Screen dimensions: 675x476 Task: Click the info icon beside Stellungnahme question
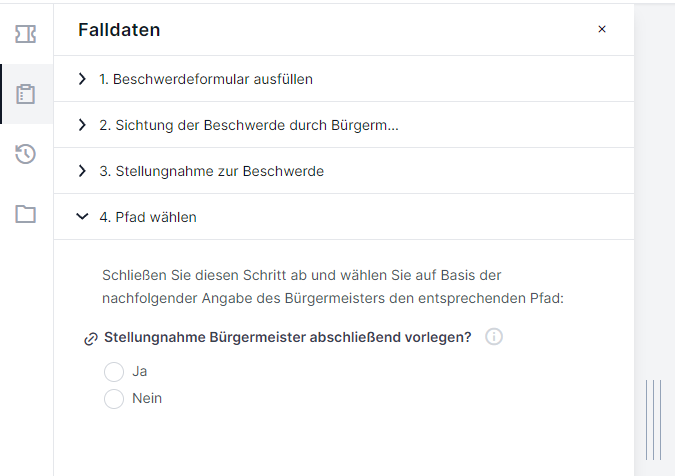(494, 337)
